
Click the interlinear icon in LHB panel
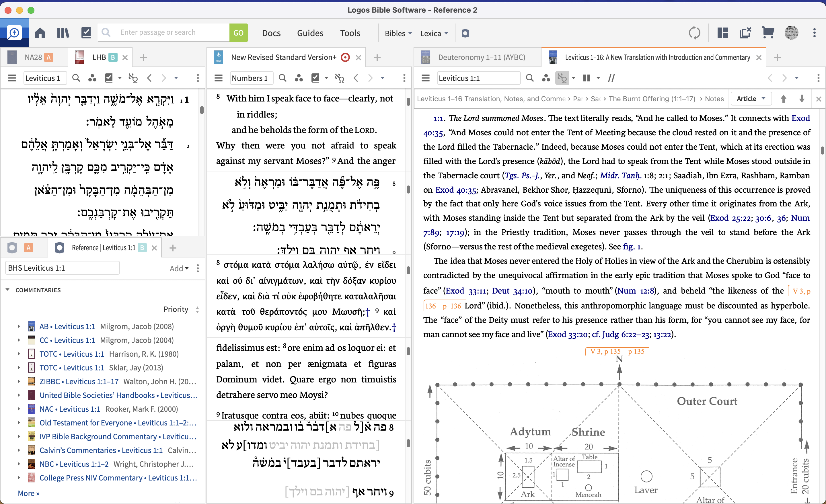tap(133, 78)
